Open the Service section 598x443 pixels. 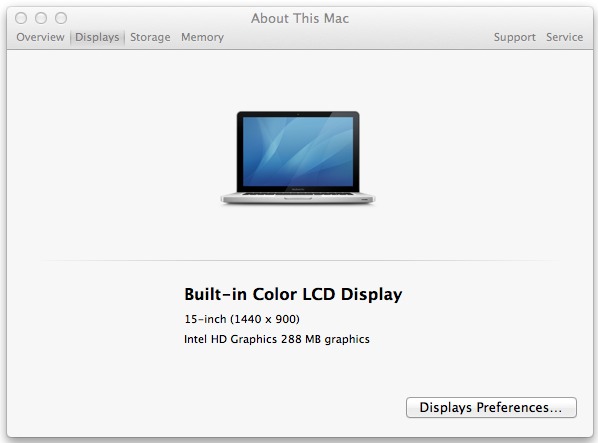(564, 37)
